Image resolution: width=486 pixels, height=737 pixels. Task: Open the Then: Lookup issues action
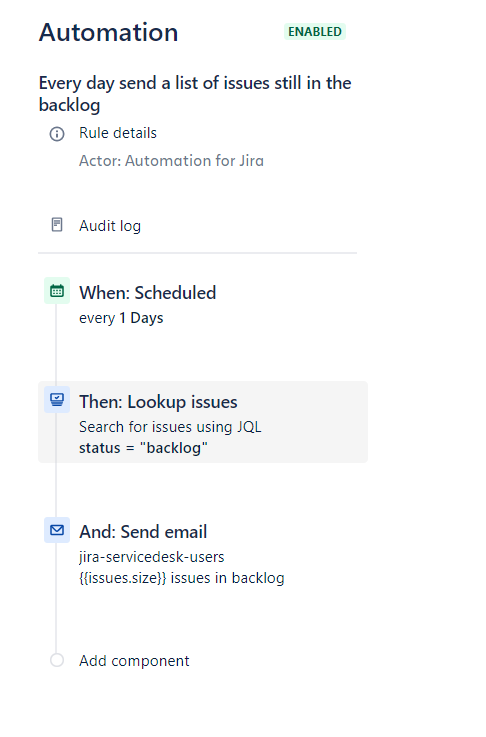(x=203, y=422)
